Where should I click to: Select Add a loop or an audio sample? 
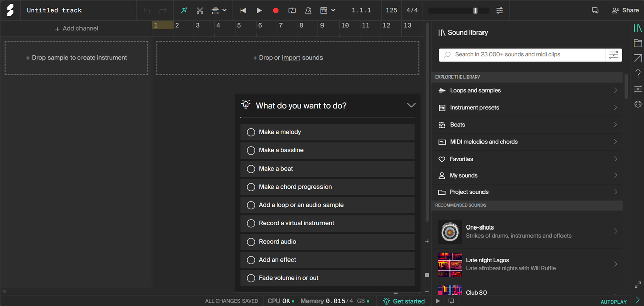(x=328, y=205)
